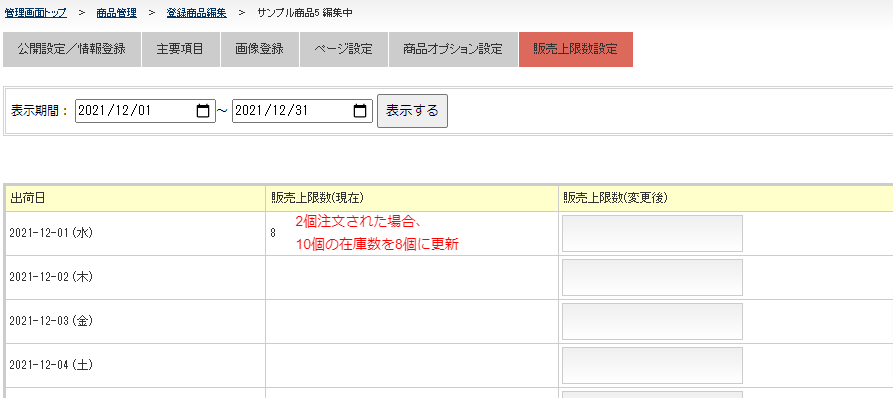Open the 画像登録 tab
893x398 pixels.
260,50
